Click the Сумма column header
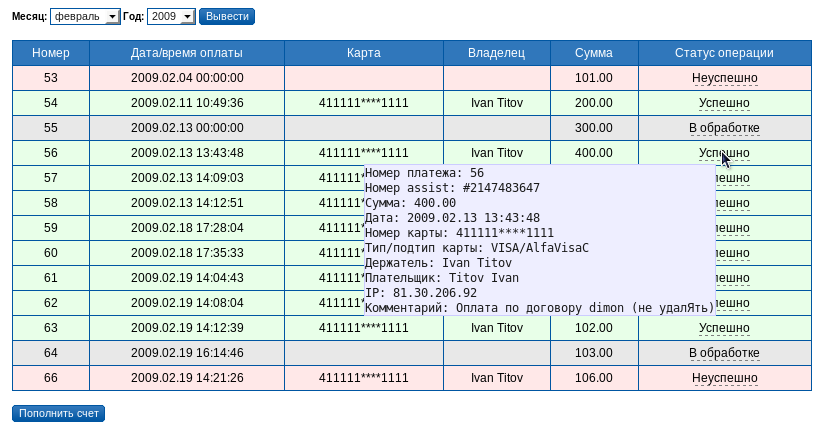The width and height of the screenshot is (820, 432). coord(594,53)
